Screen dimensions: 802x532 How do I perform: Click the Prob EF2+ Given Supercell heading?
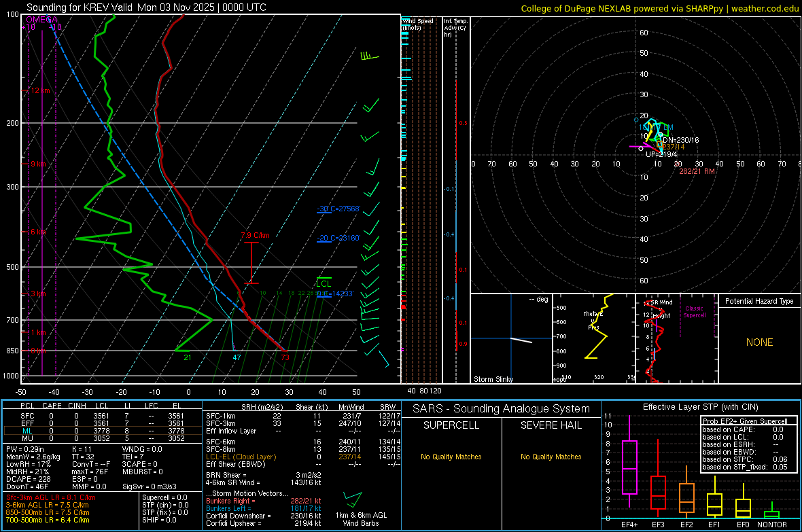click(x=745, y=421)
